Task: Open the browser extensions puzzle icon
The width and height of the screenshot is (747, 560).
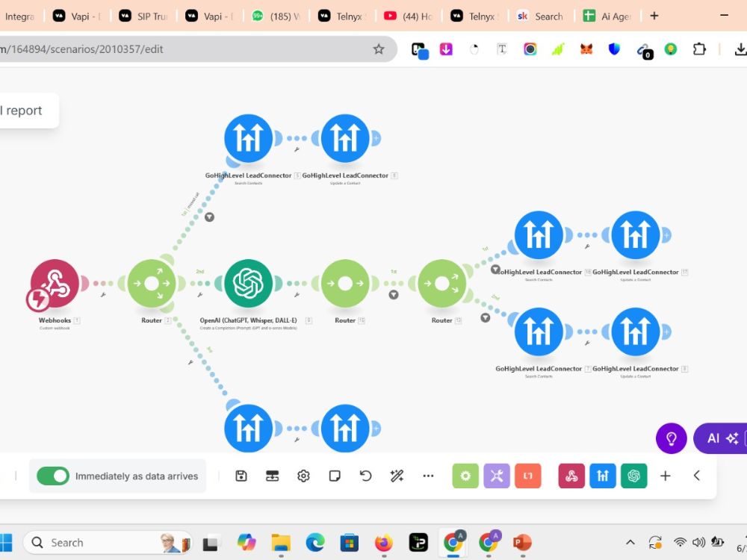Action: click(x=699, y=49)
